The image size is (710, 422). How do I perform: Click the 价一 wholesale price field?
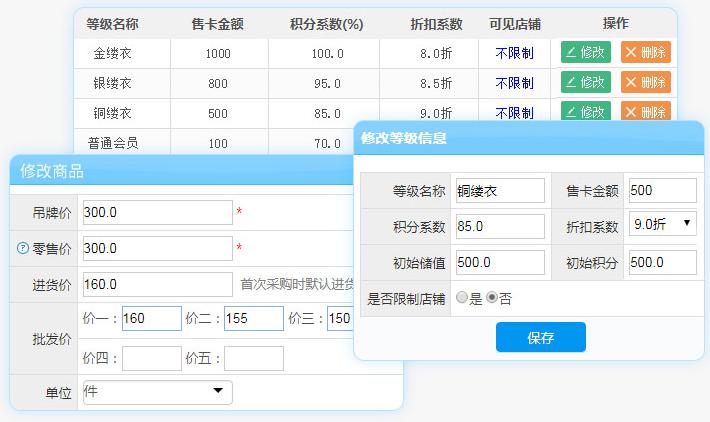click(x=152, y=318)
